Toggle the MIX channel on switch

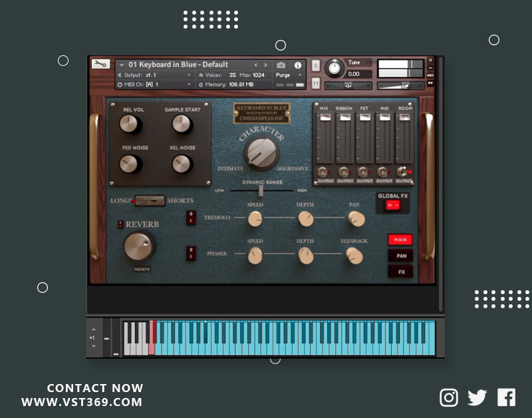pos(323,172)
